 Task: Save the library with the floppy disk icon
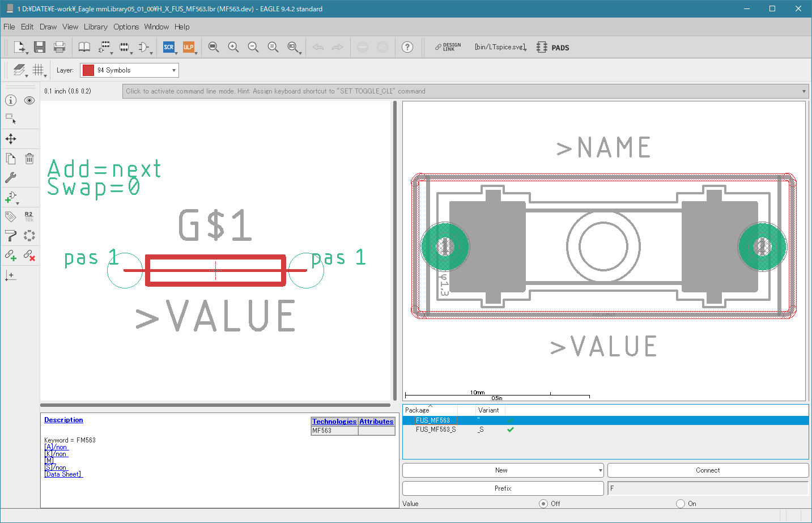click(40, 47)
